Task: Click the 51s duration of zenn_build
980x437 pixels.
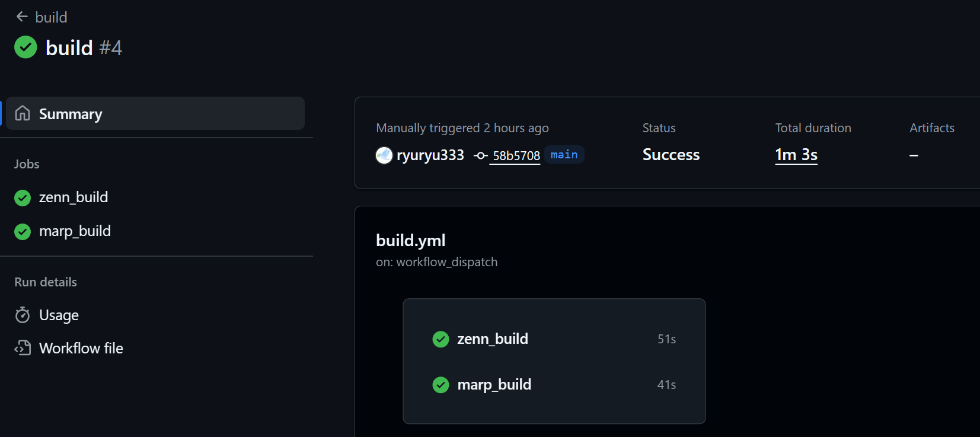Action: coord(667,339)
